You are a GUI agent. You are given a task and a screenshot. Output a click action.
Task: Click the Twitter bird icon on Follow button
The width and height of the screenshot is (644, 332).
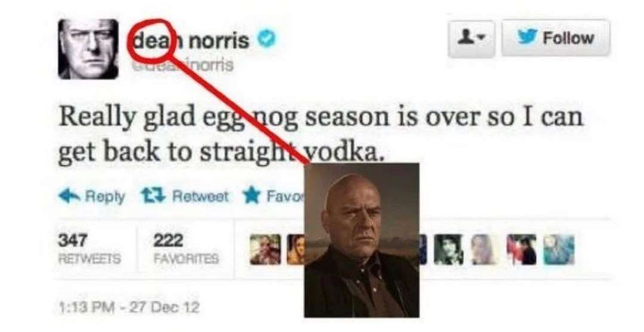528,37
